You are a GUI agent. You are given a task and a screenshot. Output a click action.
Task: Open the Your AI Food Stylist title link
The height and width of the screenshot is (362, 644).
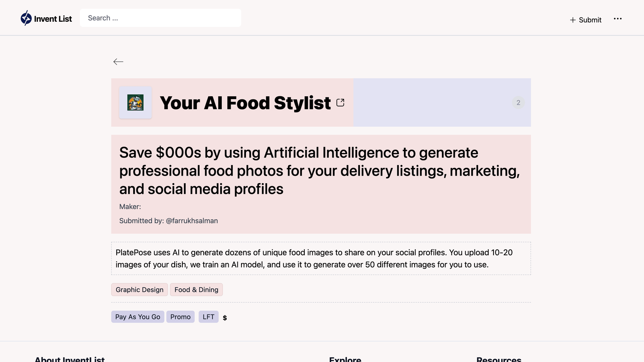coord(245,103)
